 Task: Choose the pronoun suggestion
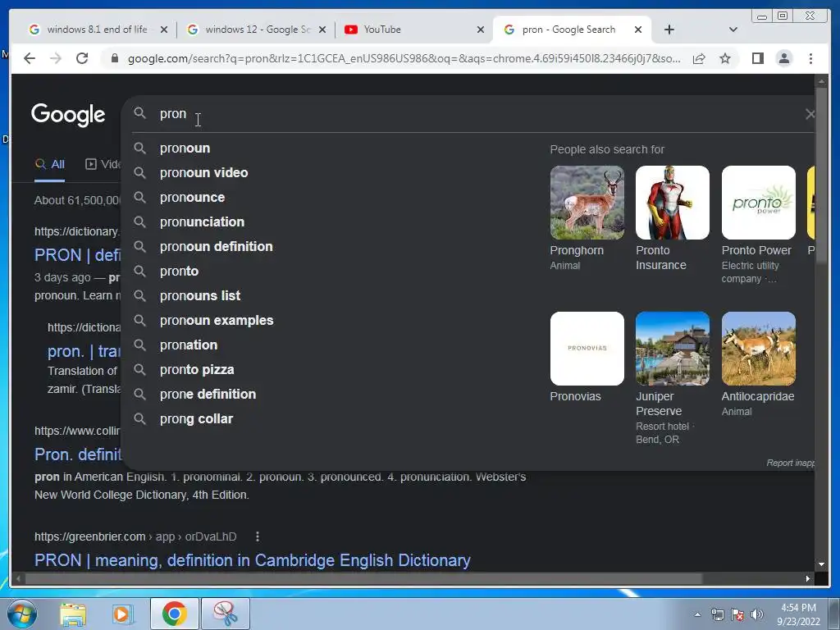pyautogui.click(x=185, y=148)
